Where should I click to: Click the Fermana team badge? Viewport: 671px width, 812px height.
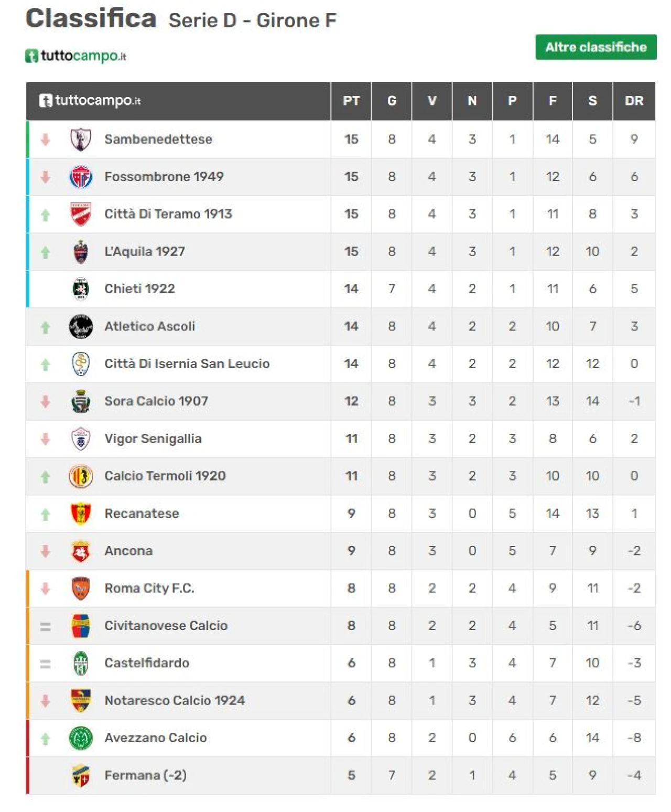pyautogui.click(x=81, y=775)
